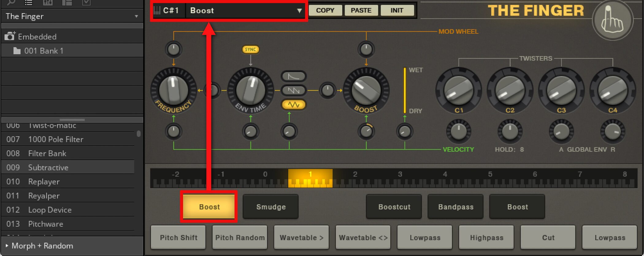Click the small knob between shapes and BOOST
Screen dimensions: 644x256
[x=328, y=90]
